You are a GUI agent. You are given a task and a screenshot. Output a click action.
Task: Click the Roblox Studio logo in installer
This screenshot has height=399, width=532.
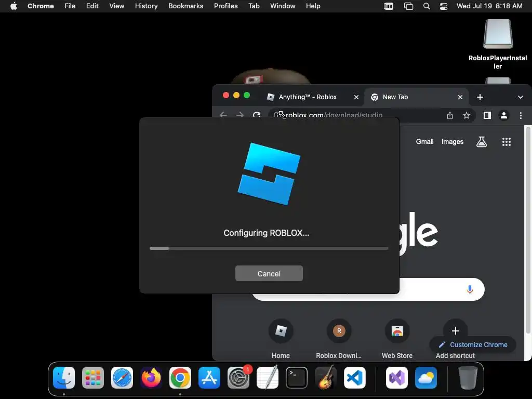tap(269, 174)
